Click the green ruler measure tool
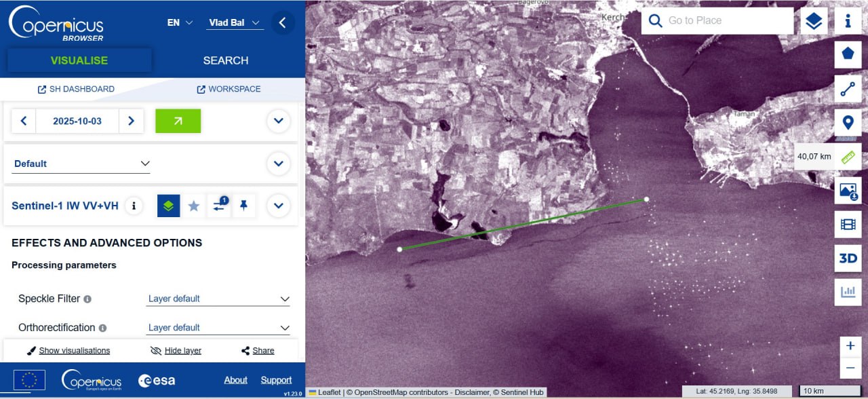 pos(848,157)
